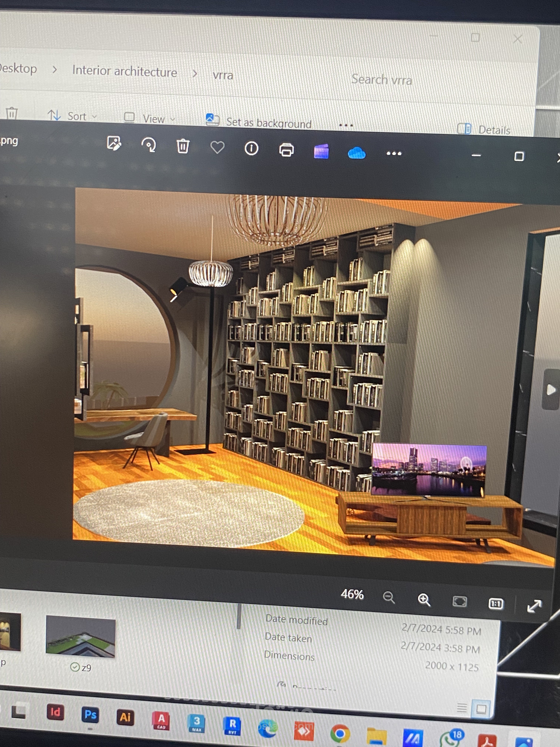The width and height of the screenshot is (560, 747).
Task: Go to the next photo arrow
Action: point(551,390)
